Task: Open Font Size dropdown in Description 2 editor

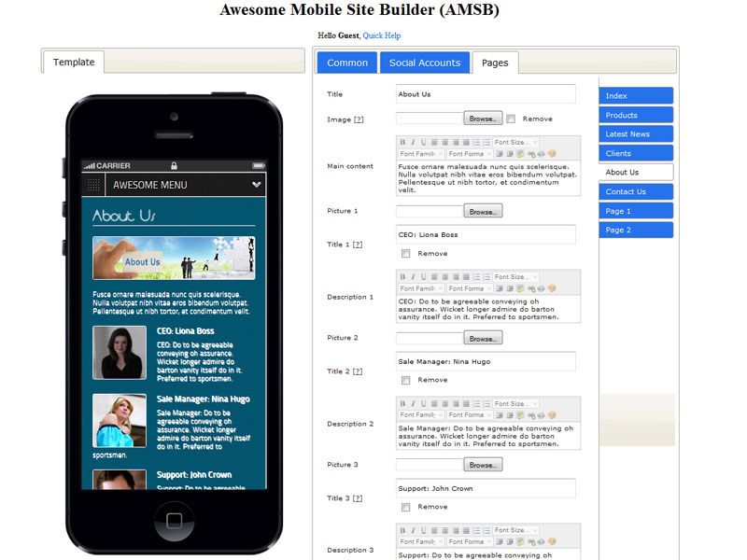Action: (x=515, y=403)
